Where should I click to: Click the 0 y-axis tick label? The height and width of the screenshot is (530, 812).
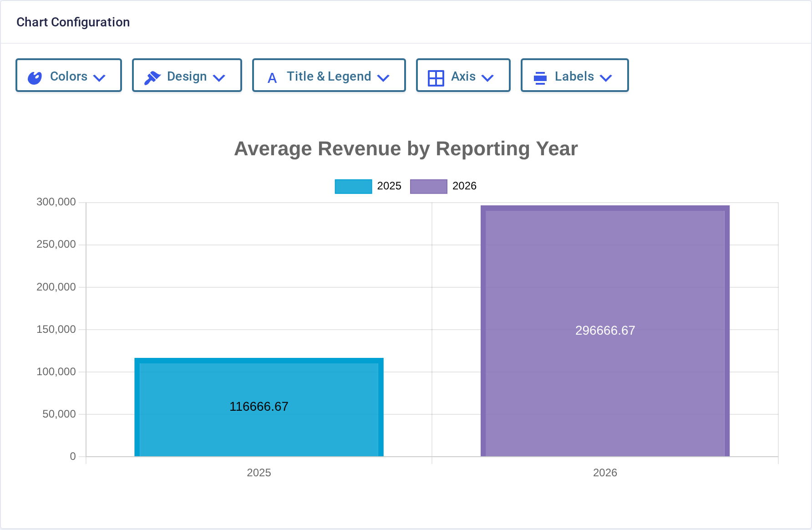pyautogui.click(x=73, y=457)
